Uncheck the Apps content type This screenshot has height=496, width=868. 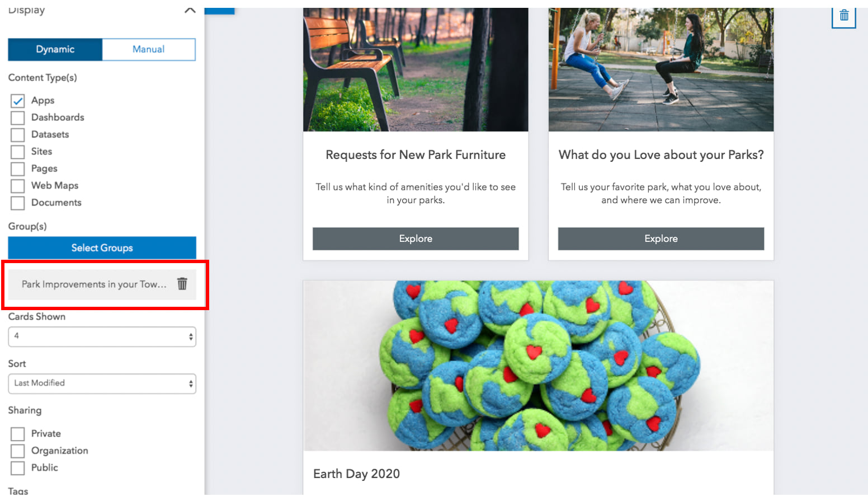pyautogui.click(x=18, y=101)
